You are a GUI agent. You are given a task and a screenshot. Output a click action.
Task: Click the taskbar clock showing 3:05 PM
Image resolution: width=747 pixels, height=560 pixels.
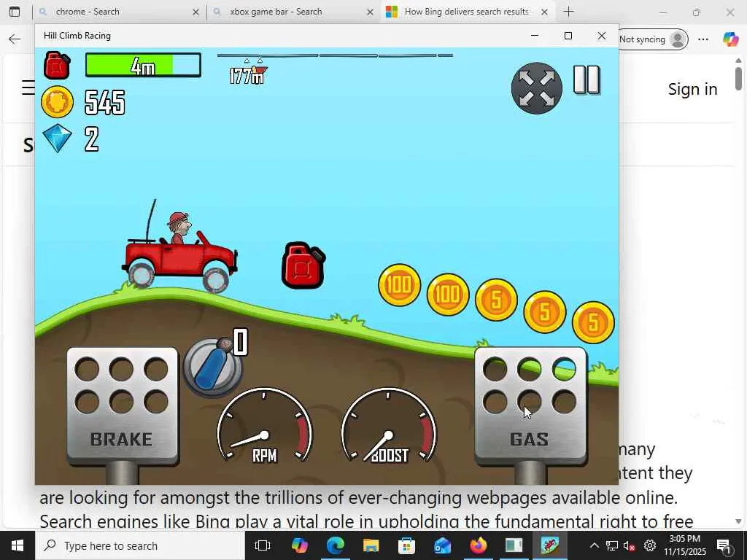click(x=685, y=545)
